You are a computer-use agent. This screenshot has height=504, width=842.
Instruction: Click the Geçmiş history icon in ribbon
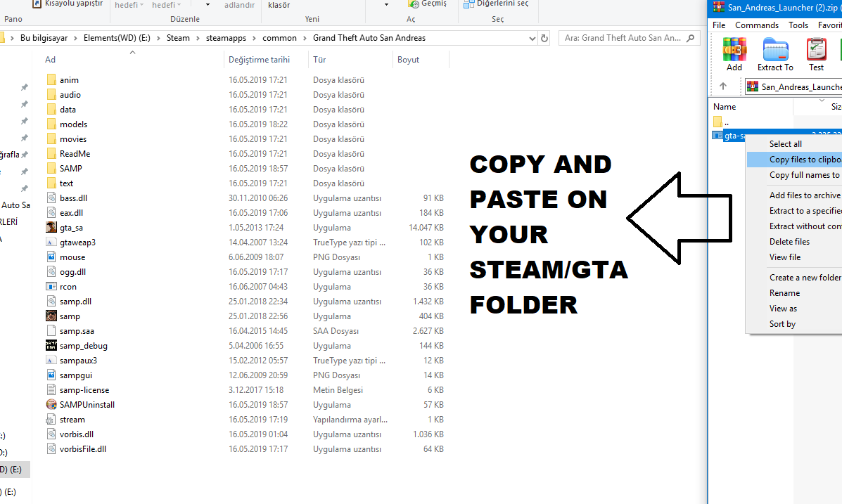tap(414, 4)
